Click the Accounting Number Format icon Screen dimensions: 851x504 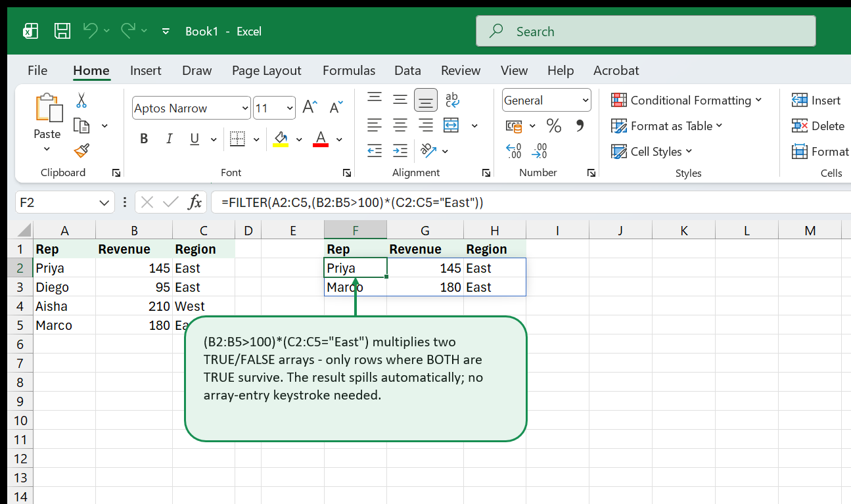pyautogui.click(x=514, y=126)
